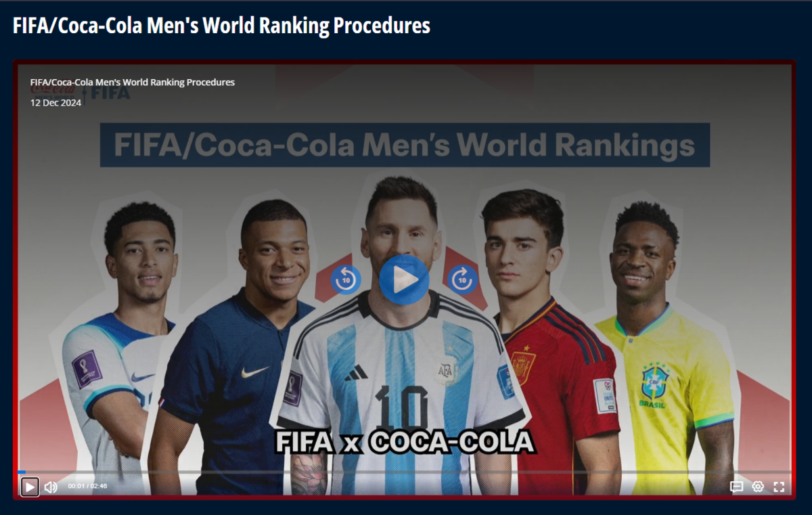Skip forward 10 seconds in the video
The height and width of the screenshot is (515, 812).
point(463,279)
